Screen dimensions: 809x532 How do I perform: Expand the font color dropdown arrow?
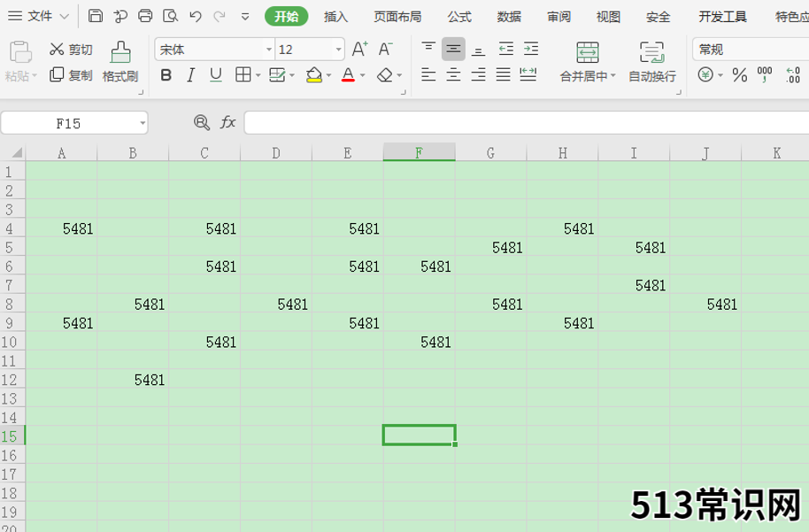point(362,76)
